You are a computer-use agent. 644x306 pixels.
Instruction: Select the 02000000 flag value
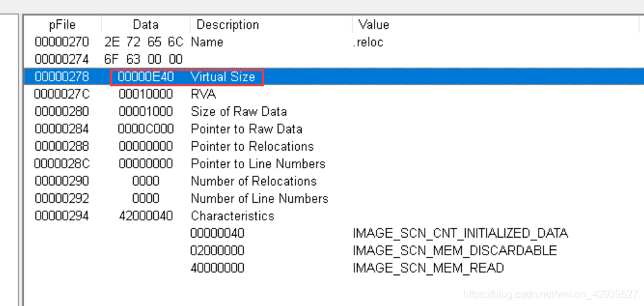(217, 251)
